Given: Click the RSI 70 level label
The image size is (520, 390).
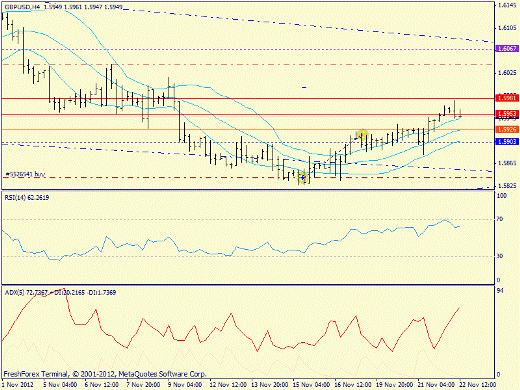Looking at the screenshot, I should (500, 219).
